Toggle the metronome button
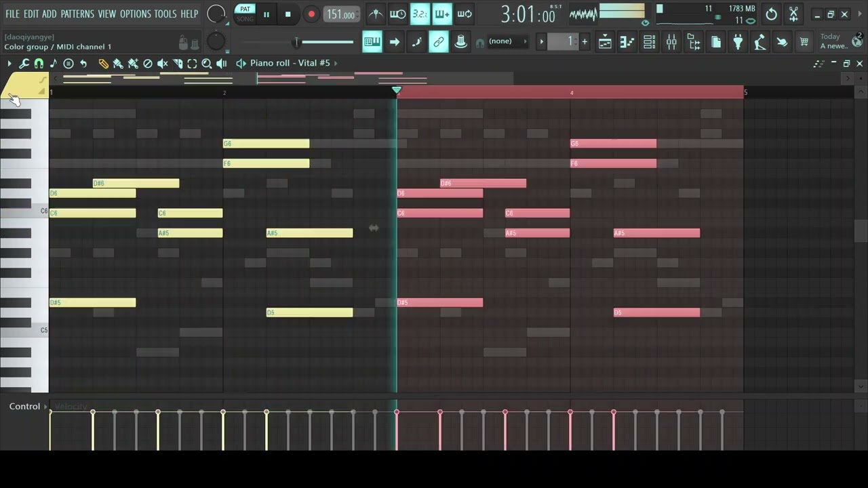This screenshot has height=488, width=868. pyautogui.click(x=376, y=14)
